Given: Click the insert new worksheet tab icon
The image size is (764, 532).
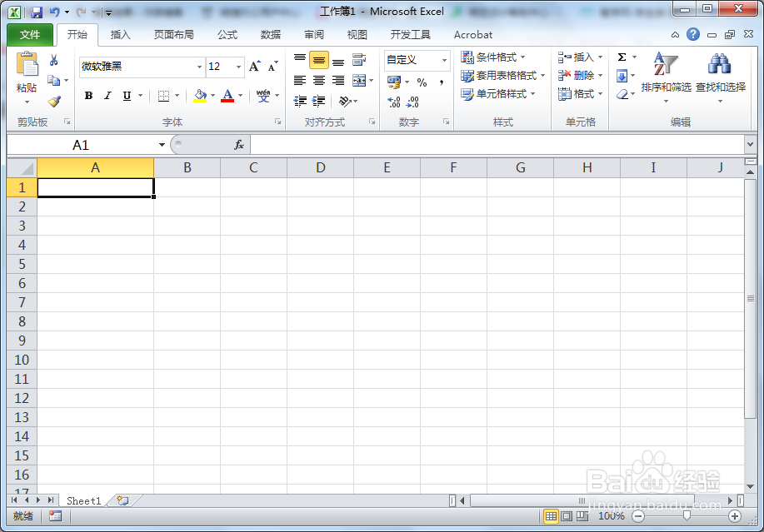Looking at the screenshot, I should click(x=122, y=500).
